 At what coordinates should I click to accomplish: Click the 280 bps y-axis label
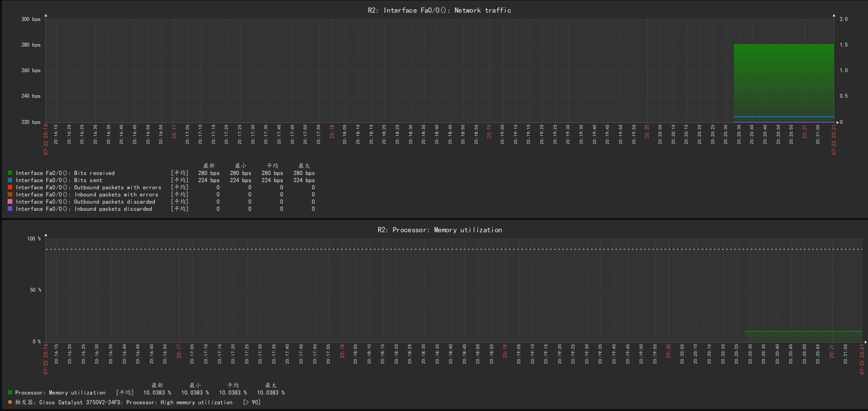point(31,45)
